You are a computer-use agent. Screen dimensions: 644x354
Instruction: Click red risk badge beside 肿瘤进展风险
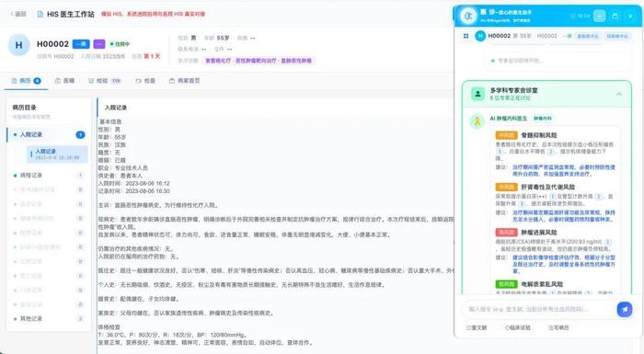pyautogui.click(x=506, y=233)
